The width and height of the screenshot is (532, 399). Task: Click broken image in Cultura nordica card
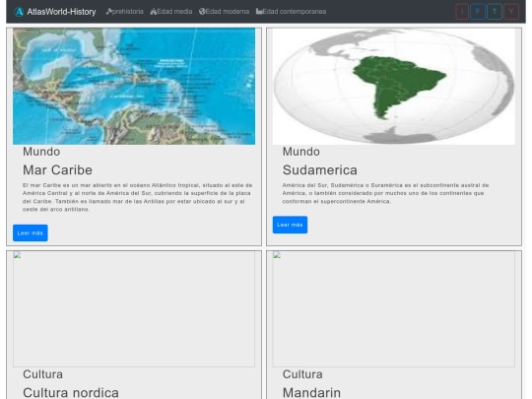click(x=134, y=309)
